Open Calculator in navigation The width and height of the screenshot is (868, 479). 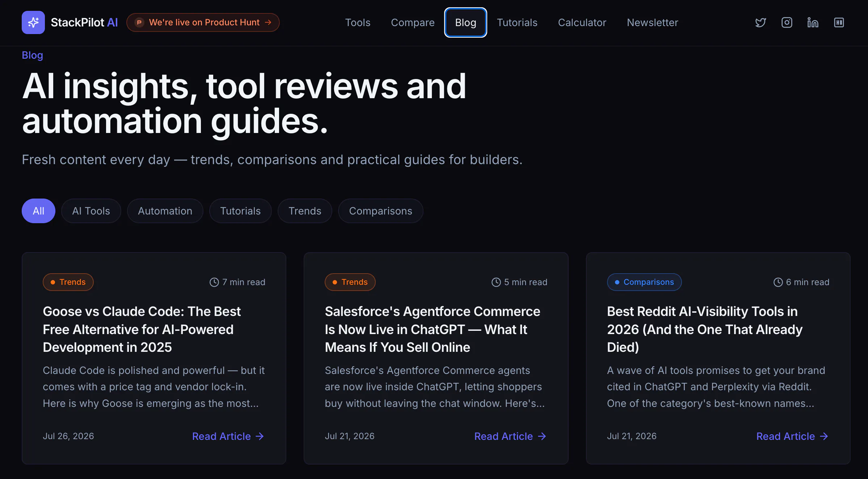(582, 22)
